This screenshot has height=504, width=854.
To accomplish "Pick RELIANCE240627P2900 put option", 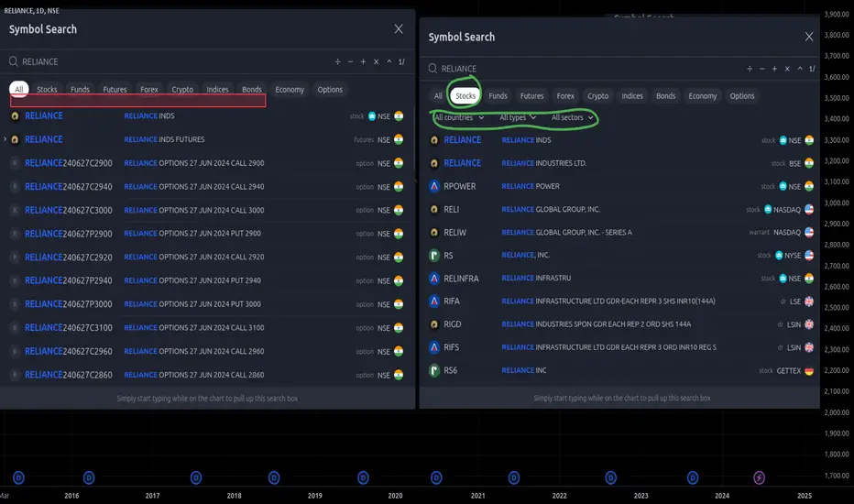I will point(207,234).
